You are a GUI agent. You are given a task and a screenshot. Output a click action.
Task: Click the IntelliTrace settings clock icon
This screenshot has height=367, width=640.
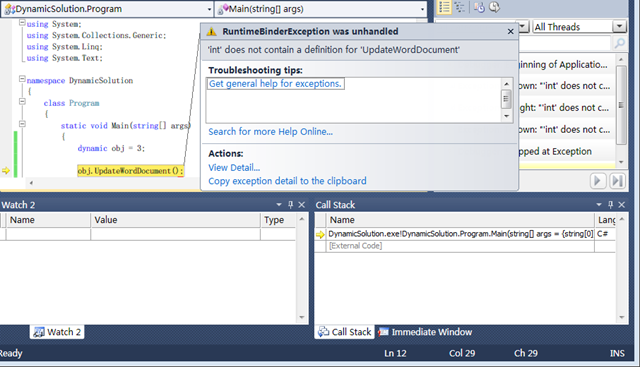[x=479, y=7]
